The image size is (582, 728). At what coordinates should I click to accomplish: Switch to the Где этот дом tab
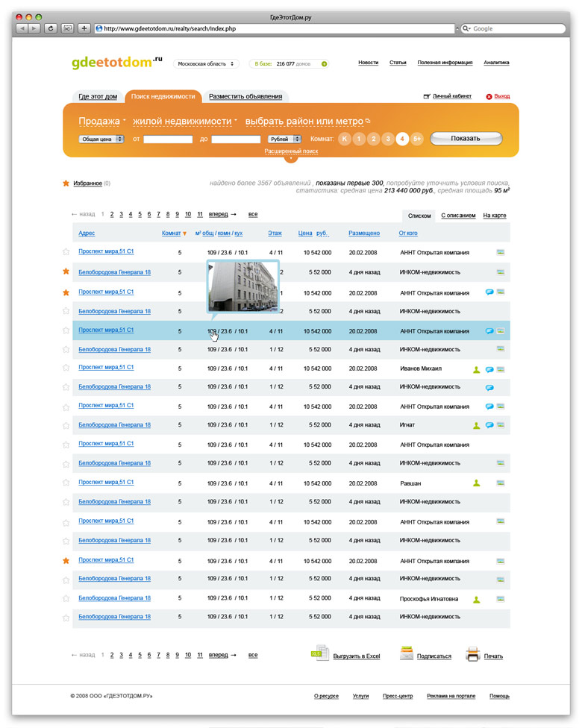point(98,96)
